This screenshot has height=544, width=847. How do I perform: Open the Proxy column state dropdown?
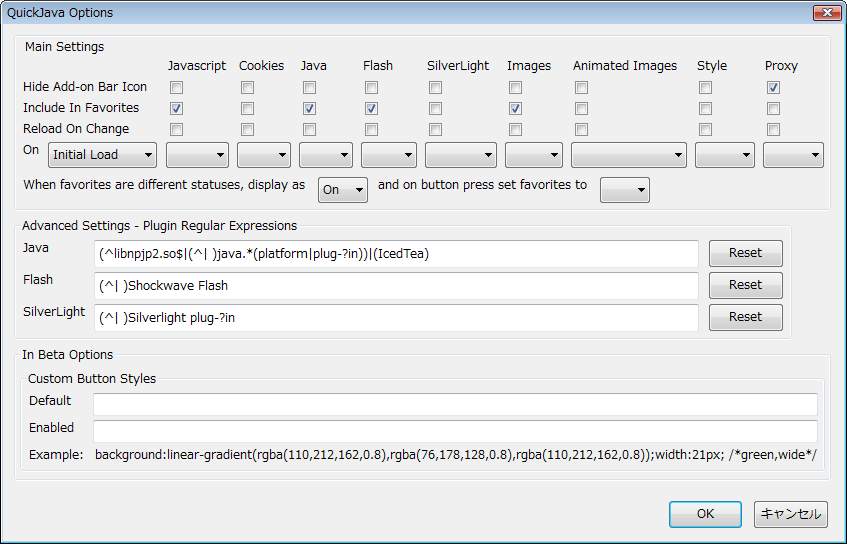coord(793,155)
